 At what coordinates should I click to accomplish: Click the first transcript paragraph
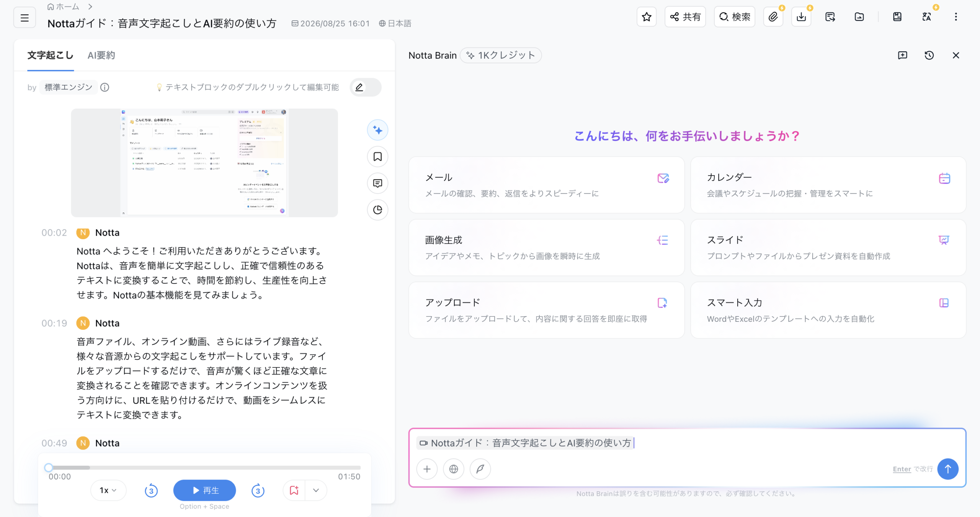[202, 273]
